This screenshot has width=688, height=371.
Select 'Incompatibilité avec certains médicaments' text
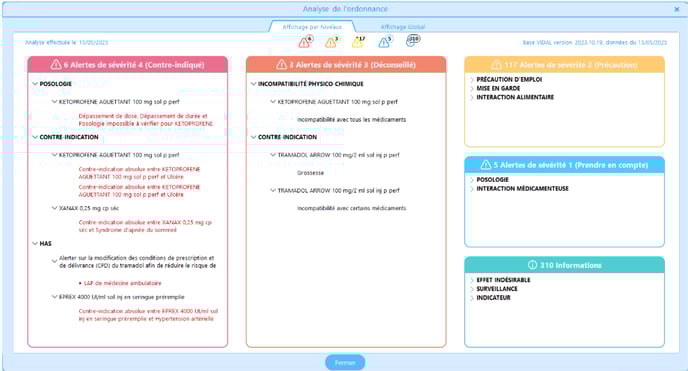[351, 208]
